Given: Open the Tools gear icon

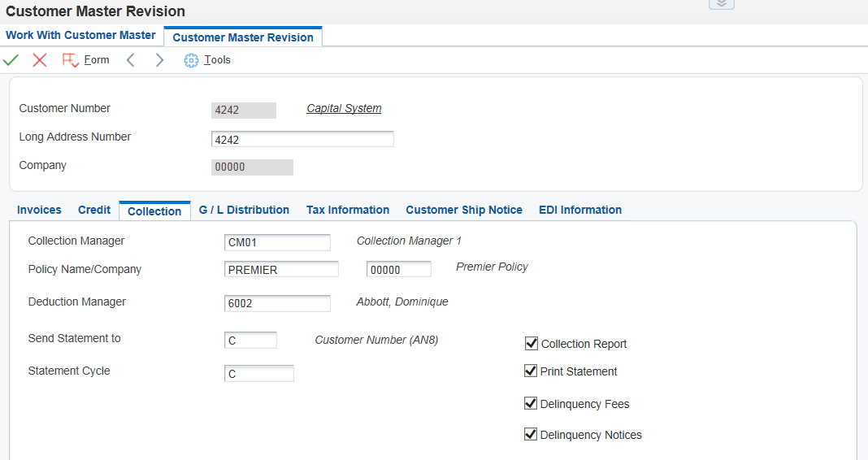Looking at the screenshot, I should [x=191, y=60].
